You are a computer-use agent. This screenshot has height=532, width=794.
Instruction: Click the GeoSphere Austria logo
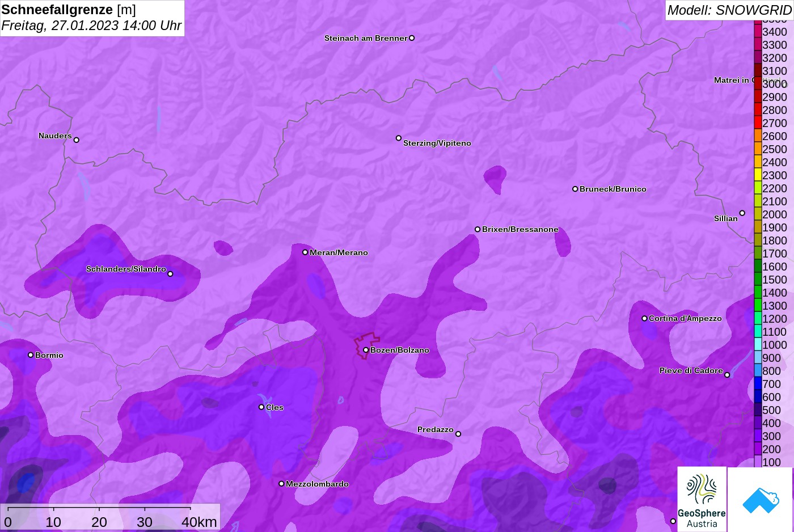(702, 499)
